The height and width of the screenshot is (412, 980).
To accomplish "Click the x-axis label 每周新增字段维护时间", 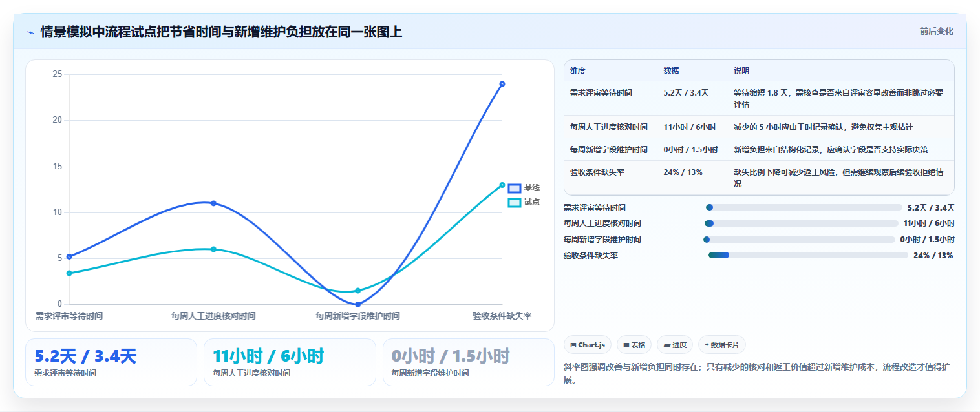I will pos(357,316).
